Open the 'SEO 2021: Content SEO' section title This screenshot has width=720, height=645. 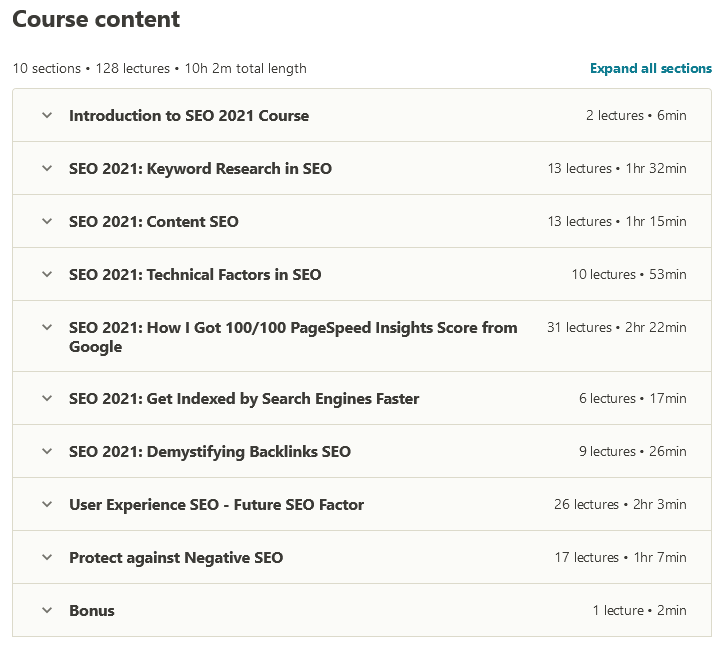[x=153, y=221]
